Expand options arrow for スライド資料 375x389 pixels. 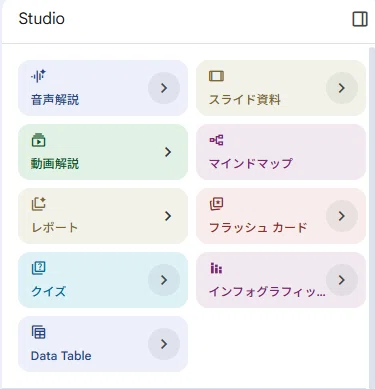point(342,88)
